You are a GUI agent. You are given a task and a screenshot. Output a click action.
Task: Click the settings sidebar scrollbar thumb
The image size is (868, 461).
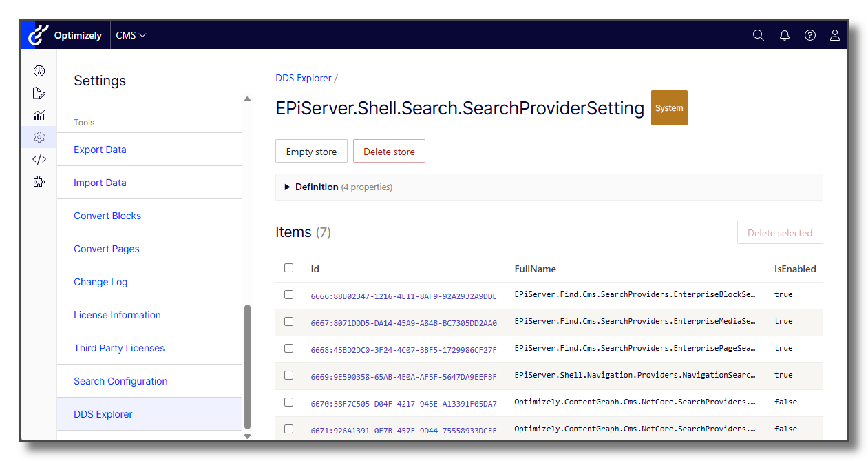pos(248,367)
